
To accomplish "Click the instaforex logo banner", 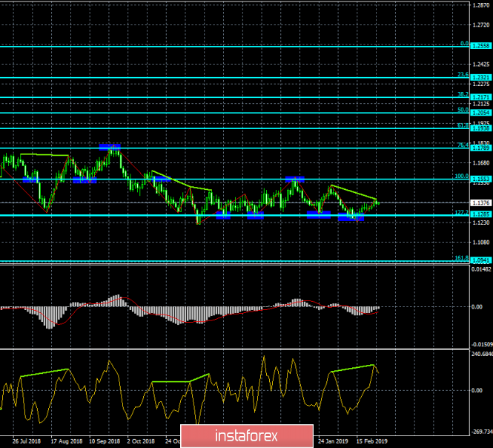I will pyautogui.click(x=247, y=436).
